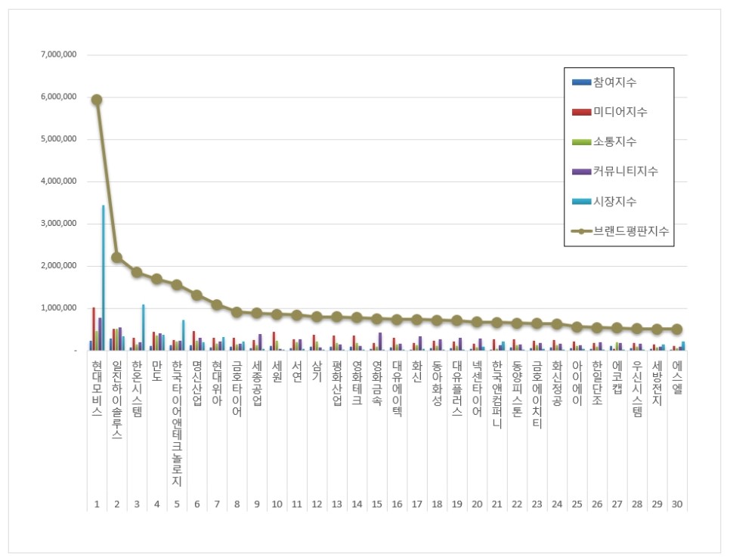Click the 만도 category label
The width and height of the screenshot is (730, 560).
[157, 371]
